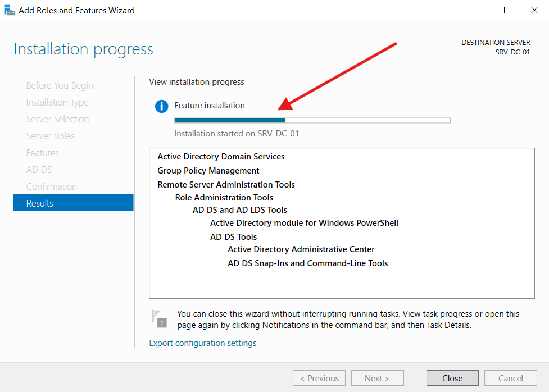Click the Cancel button
549x392 pixels.
click(510, 378)
